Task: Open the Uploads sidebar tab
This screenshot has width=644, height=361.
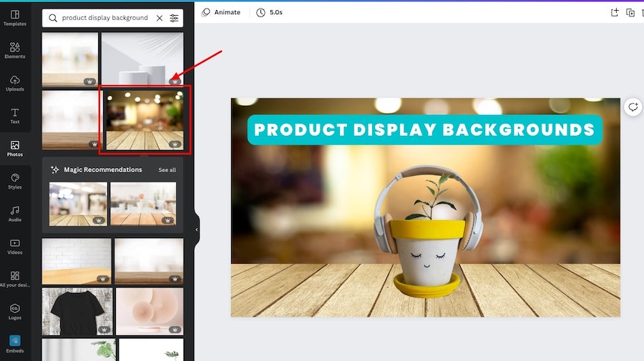Action: [15, 83]
